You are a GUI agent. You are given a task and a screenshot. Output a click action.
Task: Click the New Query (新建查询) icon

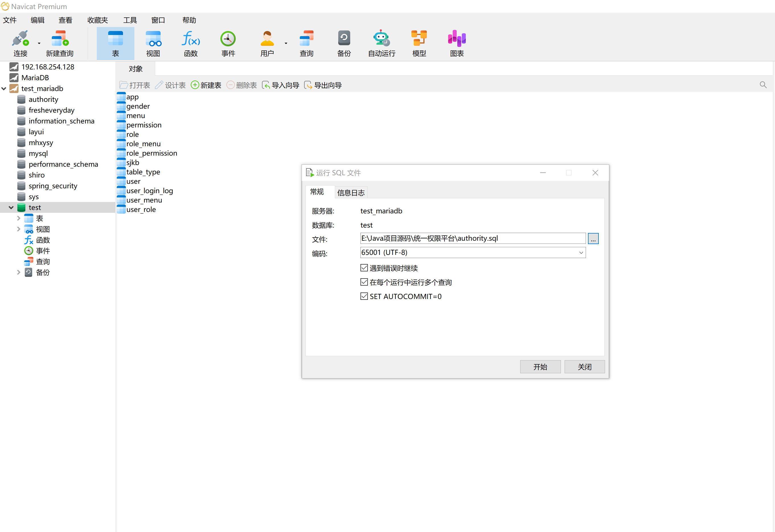(60, 43)
